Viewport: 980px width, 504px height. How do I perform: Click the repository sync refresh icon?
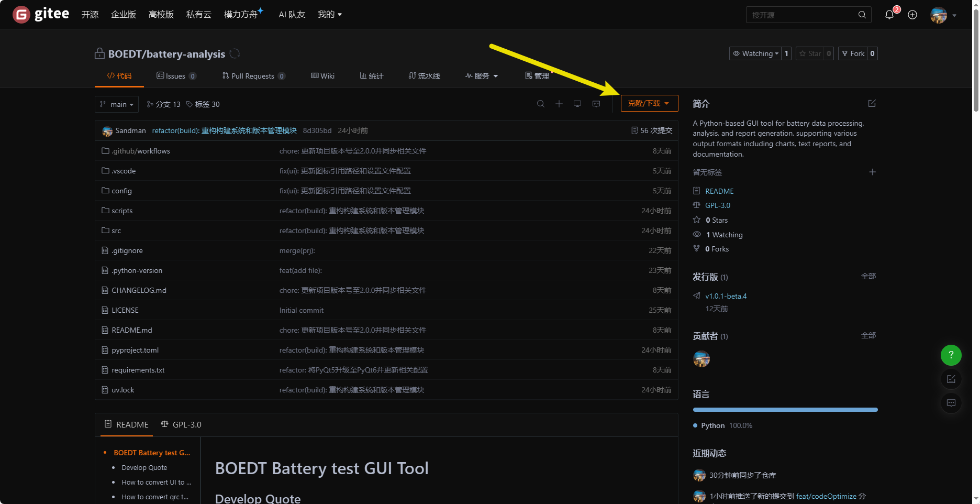[235, 53]
